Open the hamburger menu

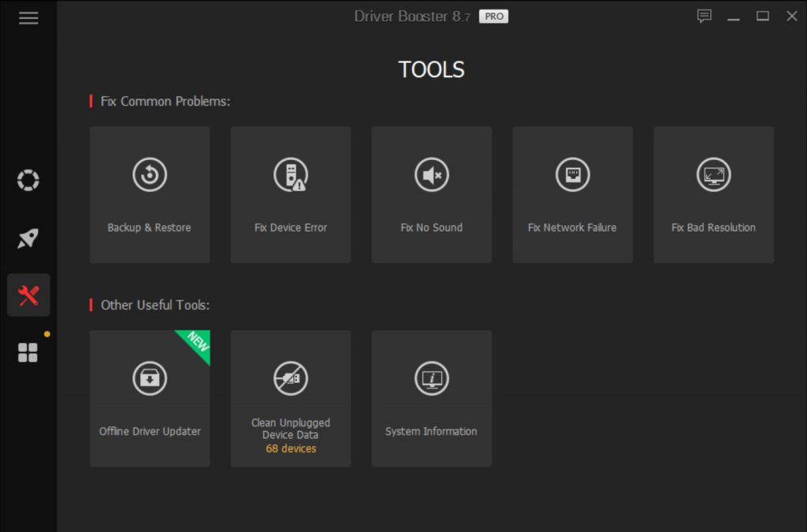pyautogui.click(x=28, y=18)
